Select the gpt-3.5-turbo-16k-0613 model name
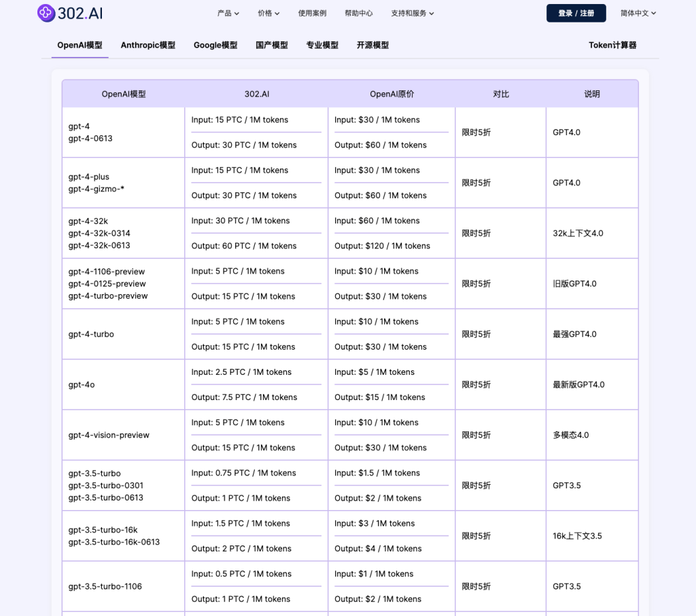The width and height of the screenshot is (696, 616). pyautogui.click(x=114, y=542)
